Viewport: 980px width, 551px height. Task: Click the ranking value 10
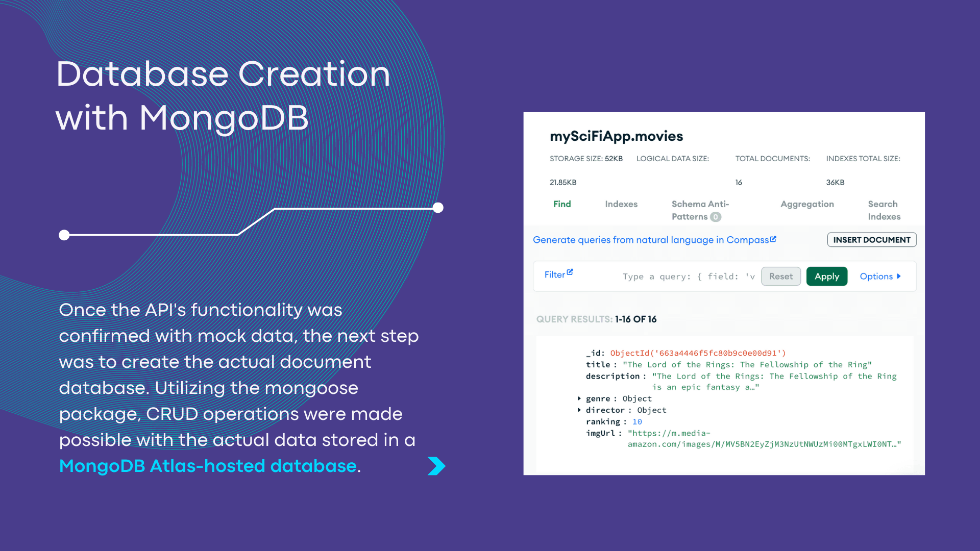click(x=637, y=421)
